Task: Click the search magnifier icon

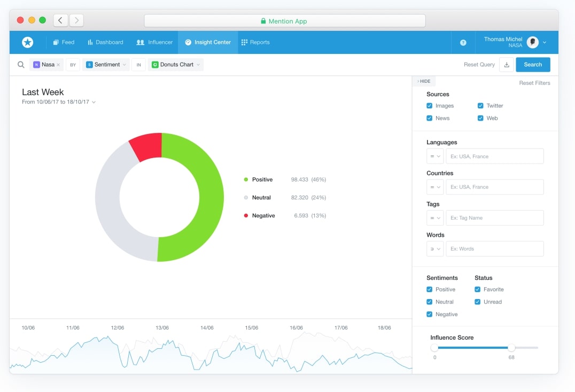Action: click(21, 65)
